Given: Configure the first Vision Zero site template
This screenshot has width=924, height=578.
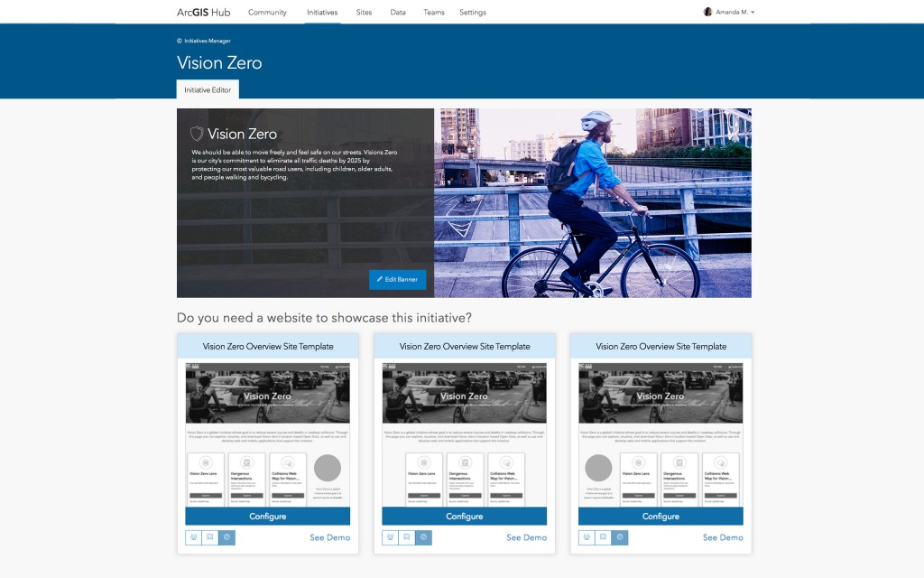Looking at the screenshot, I should 267,516.
